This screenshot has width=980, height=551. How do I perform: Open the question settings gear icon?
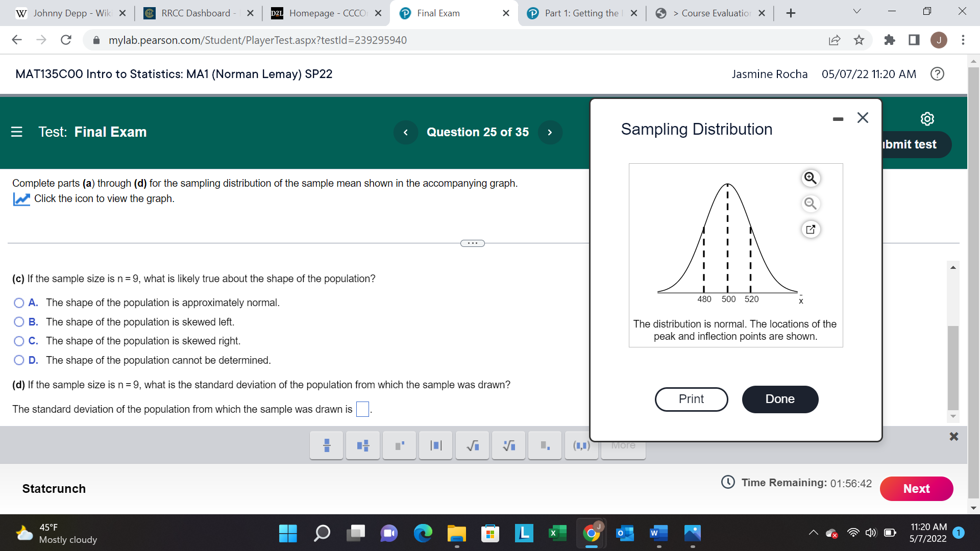[x=927, y=118]
